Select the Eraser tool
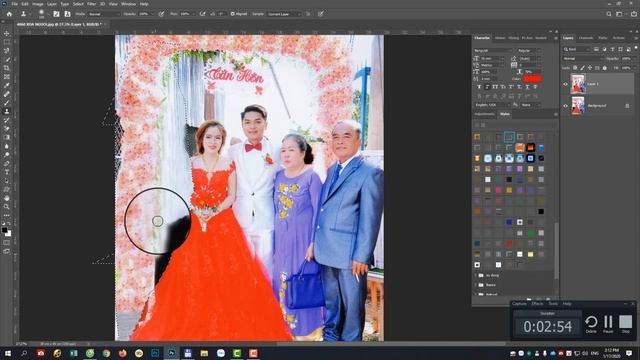640x360 pixels. [7, 129]
